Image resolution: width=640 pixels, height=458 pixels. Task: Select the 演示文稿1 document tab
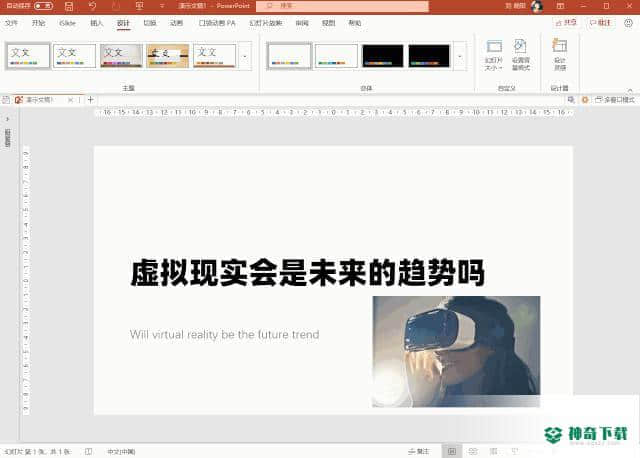[39, 100]
